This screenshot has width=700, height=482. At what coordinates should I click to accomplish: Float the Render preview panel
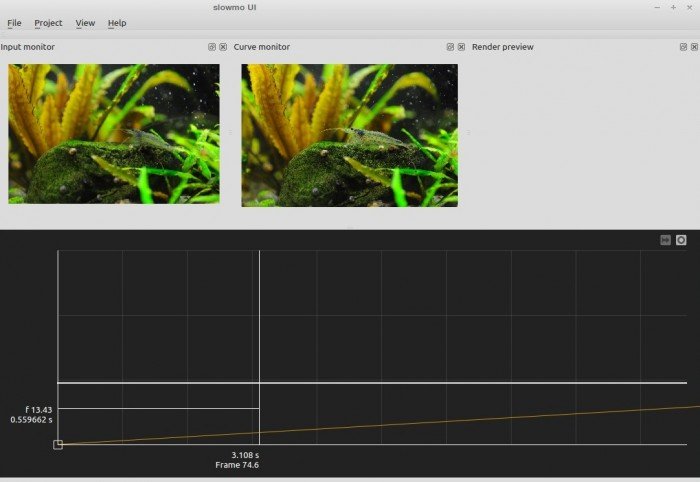[x=681, y=47]
